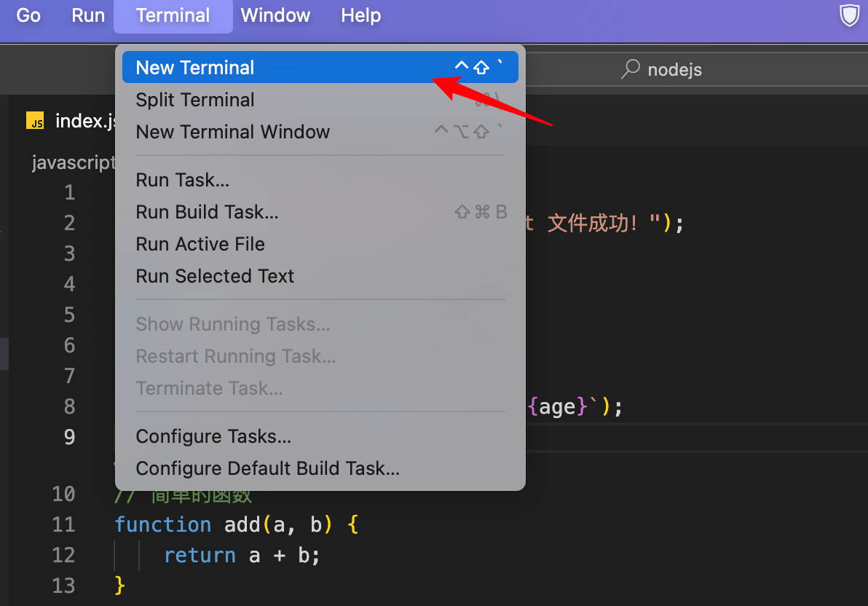
Task: Click the yellow JS file icon on the tab
Action: click(35, 121)
